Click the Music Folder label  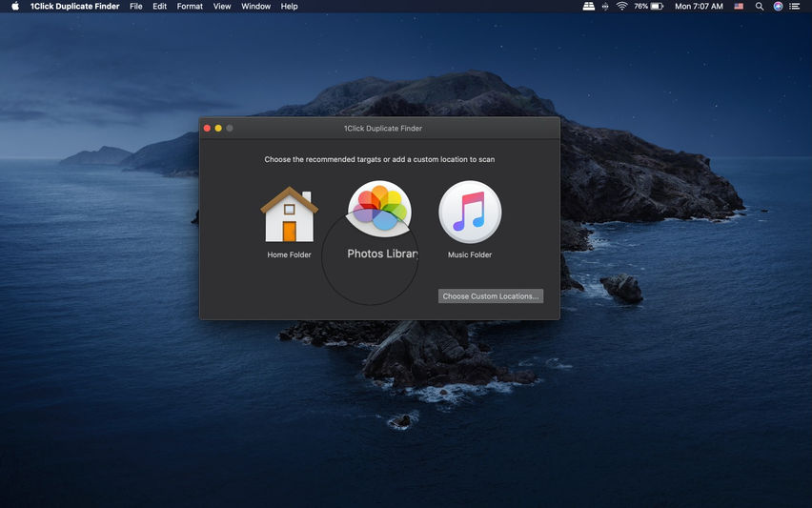click(x=470, y=254)
